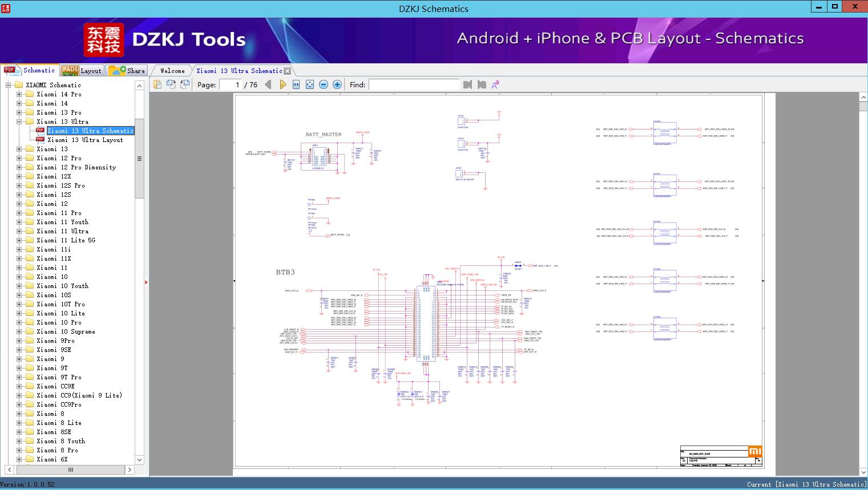Image resolution: width=868 pixels, height=490 pixels.
Task: Click the BATT_MASTER label on the schematic
Action: click(x=324, y=135)
